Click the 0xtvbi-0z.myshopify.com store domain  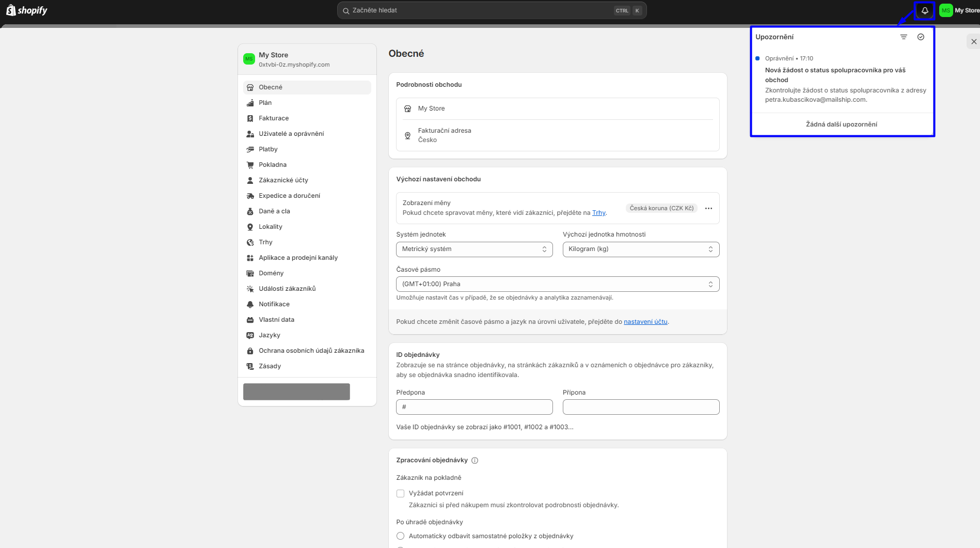tap(294, 65)
